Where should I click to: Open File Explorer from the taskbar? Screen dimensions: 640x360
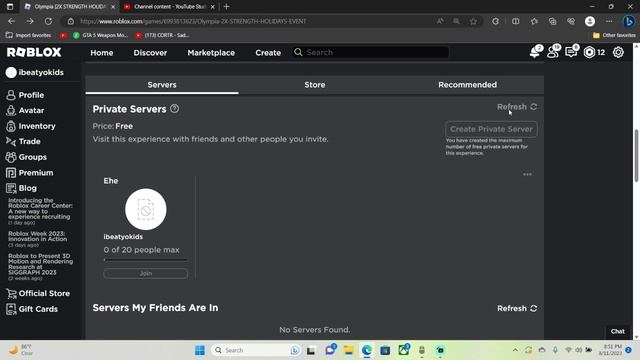(348, 350)
